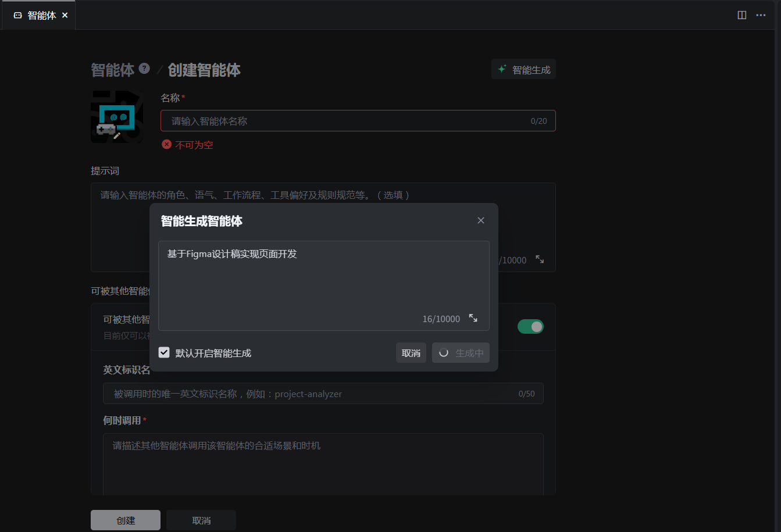Open the more options (...) menu
Viewport: 781px width, 532px height.
(x=761, y=15)
